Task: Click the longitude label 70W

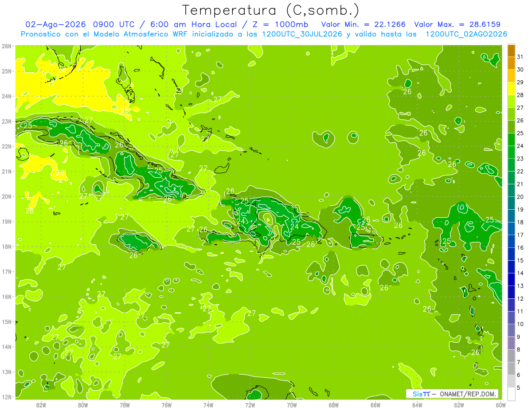Action: coord(292,405)
